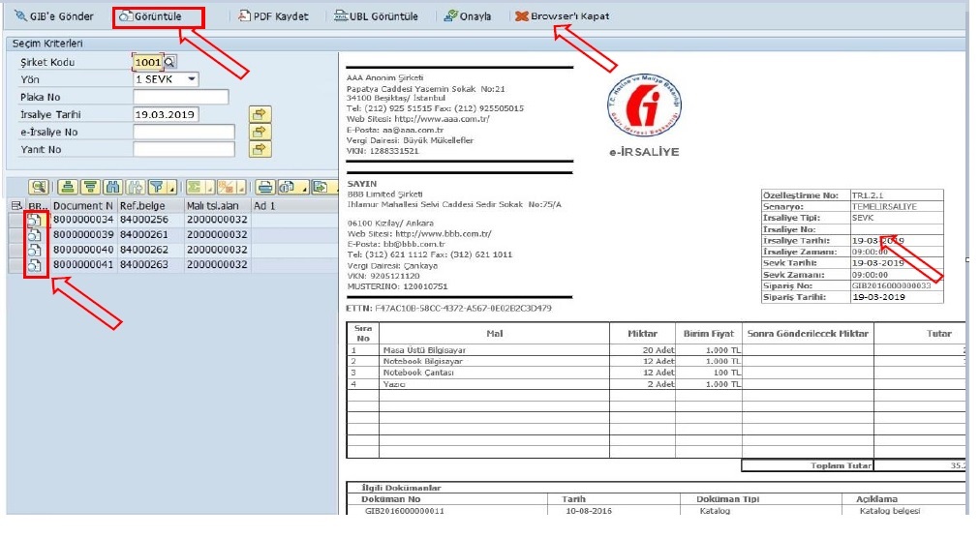980x538 pixels.
Task: Click search help icon beside Şirket Kodu
Action: pyautogui.click(x=170, y=62)
